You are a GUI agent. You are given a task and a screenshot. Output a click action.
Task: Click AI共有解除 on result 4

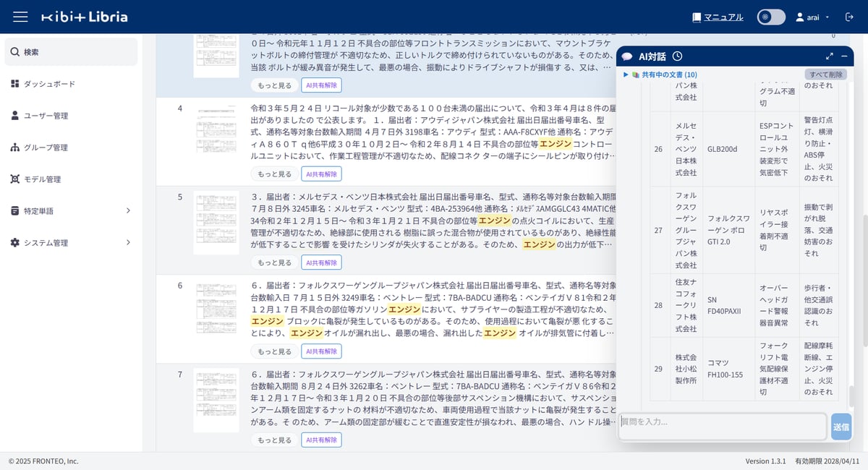321,174
